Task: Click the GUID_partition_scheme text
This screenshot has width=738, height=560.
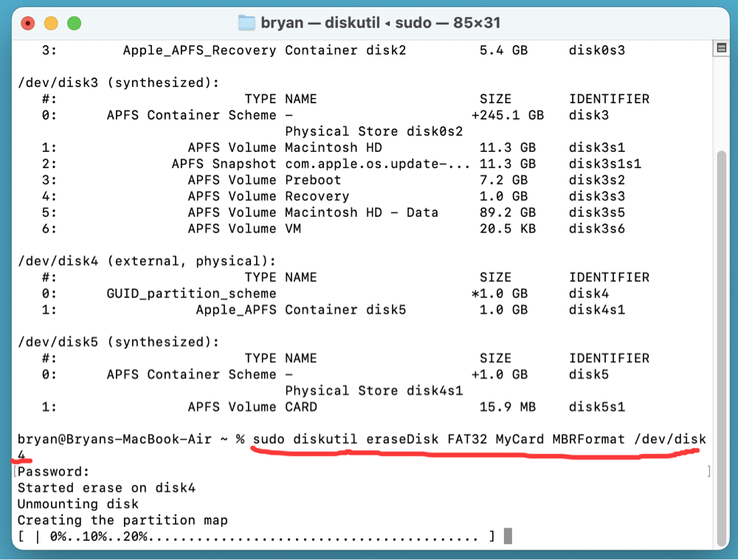Action: (x=192, y=294)
